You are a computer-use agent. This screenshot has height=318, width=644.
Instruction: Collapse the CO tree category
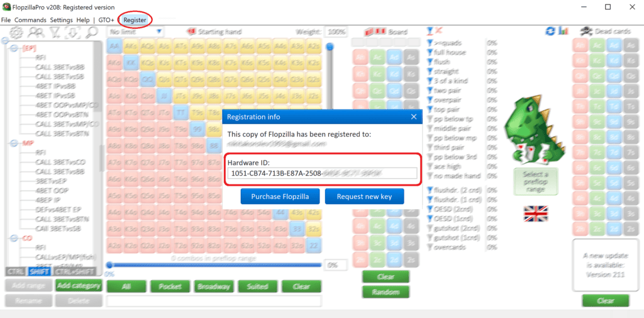coord(14,238)
